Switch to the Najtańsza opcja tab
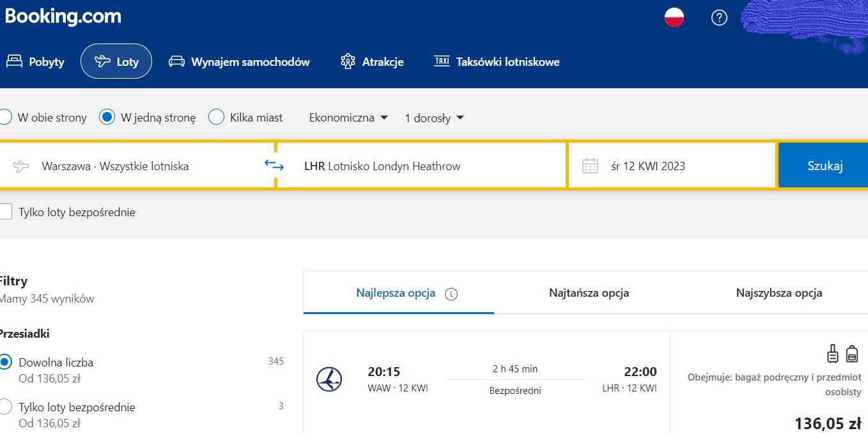Image resolution: width=868 pixels, height=433 pixels. tap(589, 293)
